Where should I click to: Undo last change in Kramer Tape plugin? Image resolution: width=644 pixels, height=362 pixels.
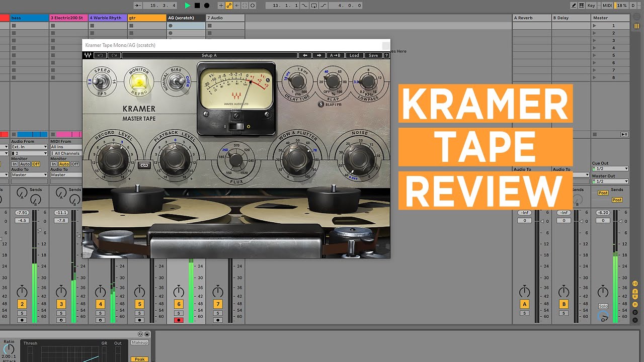[x=101, y=55]
